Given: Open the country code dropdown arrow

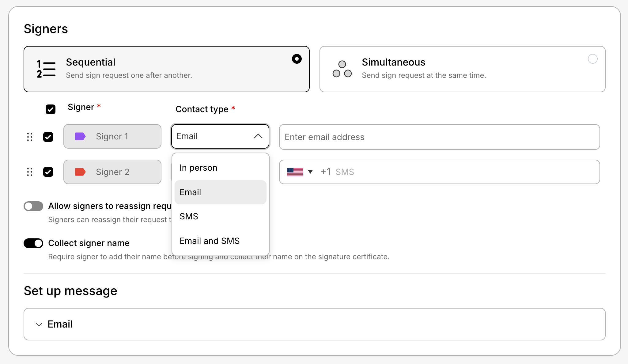Looking at the screenshot, I should coord(310,172).
